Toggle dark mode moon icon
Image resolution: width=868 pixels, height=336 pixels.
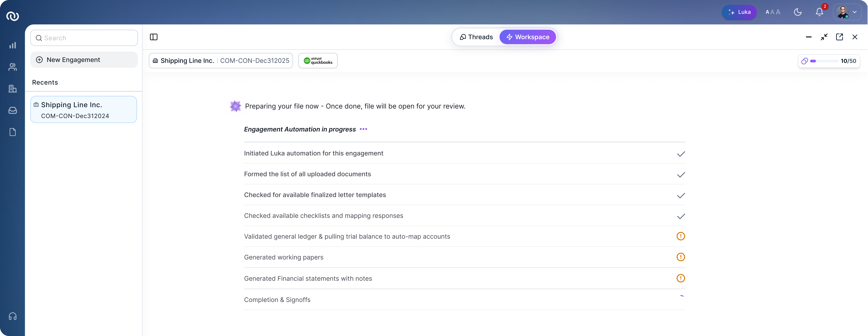[798, 12]
